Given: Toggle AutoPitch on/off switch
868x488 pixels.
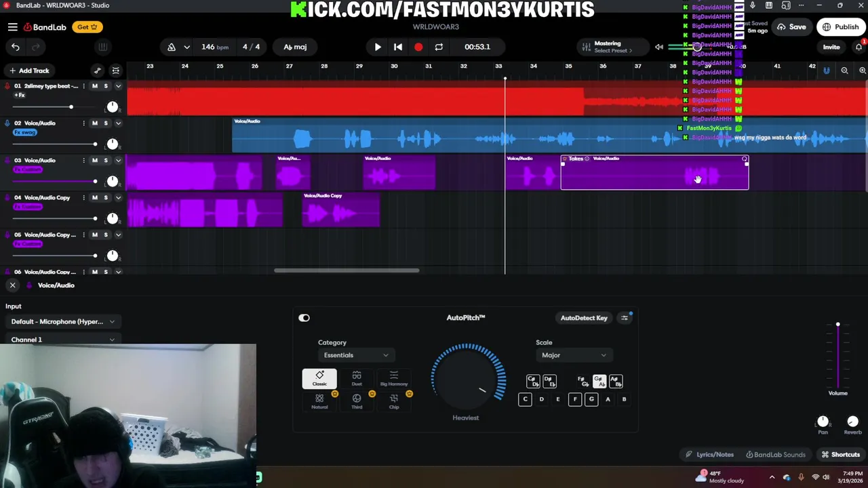Looking at the screenshot, I should (304, 318).
